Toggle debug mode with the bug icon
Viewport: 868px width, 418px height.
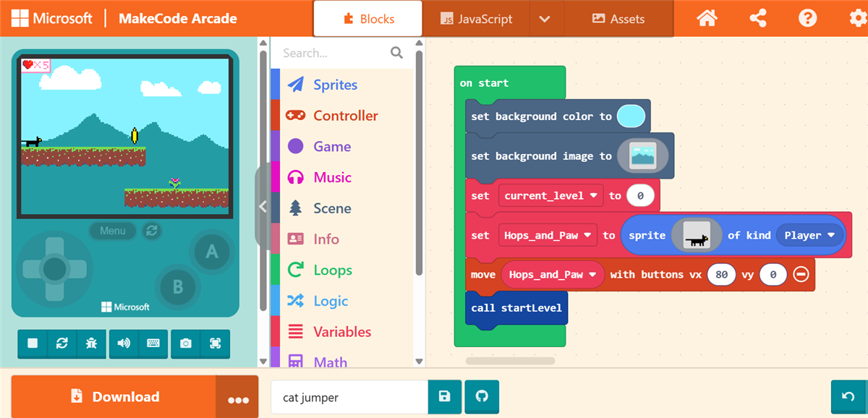tap(91, 344)
